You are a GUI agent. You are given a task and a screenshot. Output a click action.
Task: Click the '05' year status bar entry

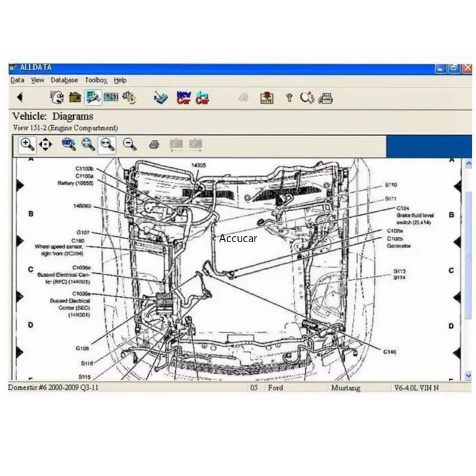(254, 388)
